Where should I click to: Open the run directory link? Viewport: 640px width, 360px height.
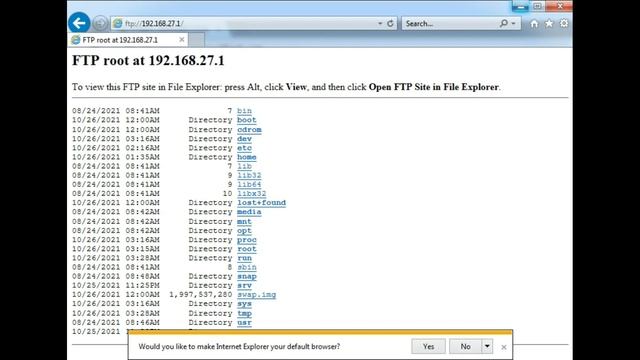pos(244,258)
